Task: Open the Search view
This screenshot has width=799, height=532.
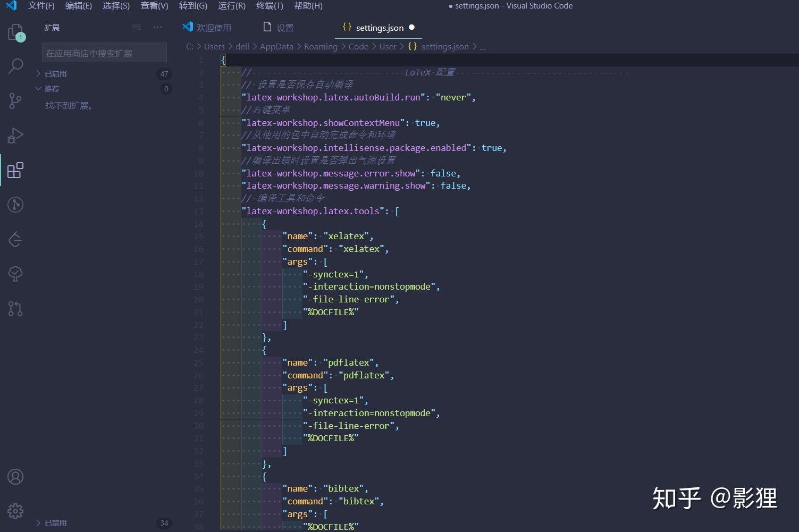Action: 16,66
